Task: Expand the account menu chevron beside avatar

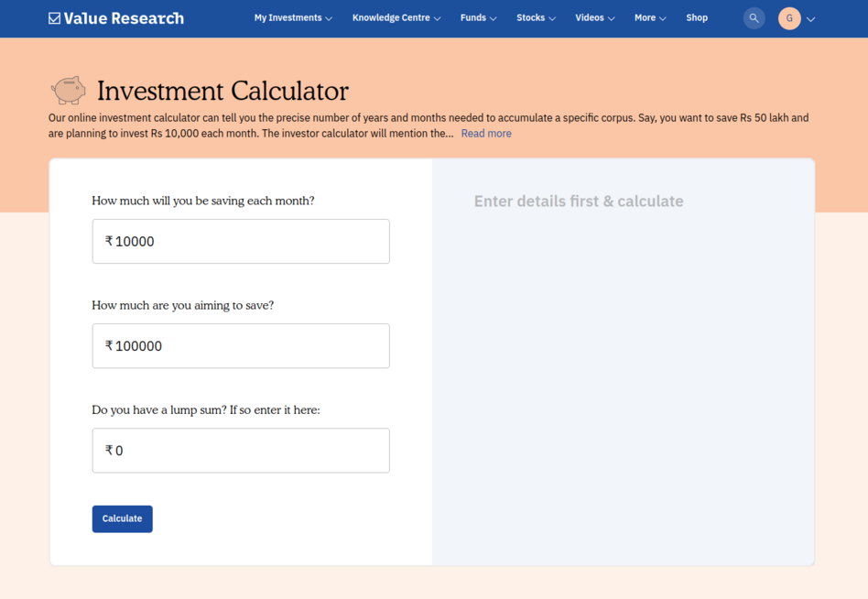Action: (809, 17)
